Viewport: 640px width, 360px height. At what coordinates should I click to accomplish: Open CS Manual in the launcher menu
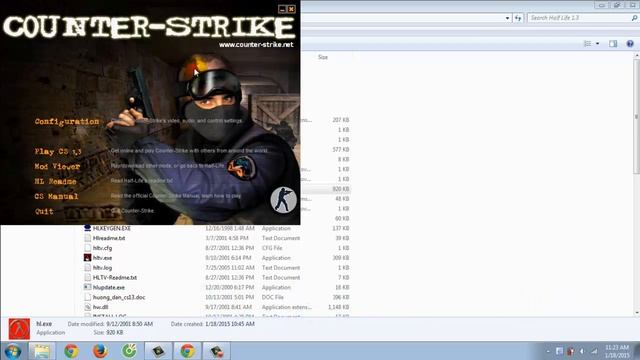[56, 196]
